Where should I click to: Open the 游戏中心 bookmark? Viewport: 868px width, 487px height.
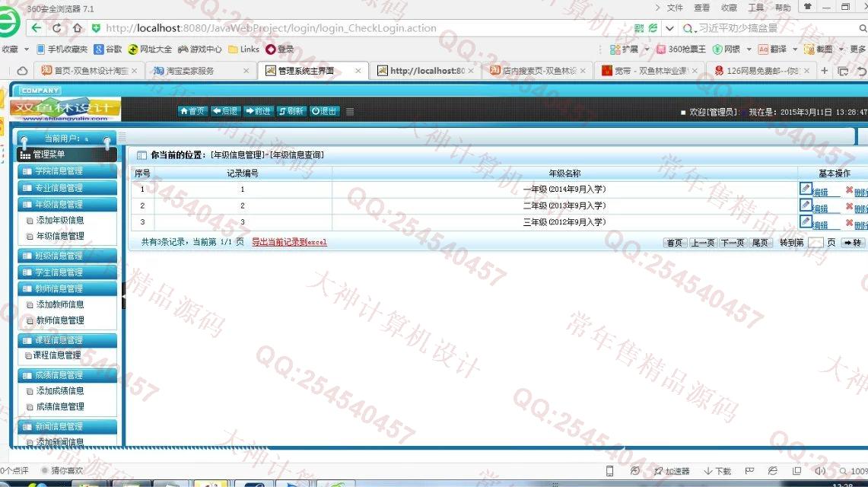click(x=200, y=49)
